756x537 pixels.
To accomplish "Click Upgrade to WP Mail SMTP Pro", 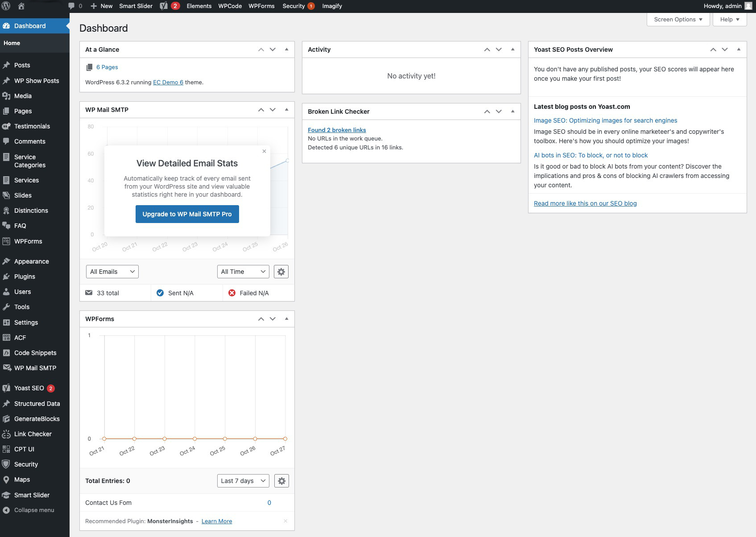I will tap(187, 214).
